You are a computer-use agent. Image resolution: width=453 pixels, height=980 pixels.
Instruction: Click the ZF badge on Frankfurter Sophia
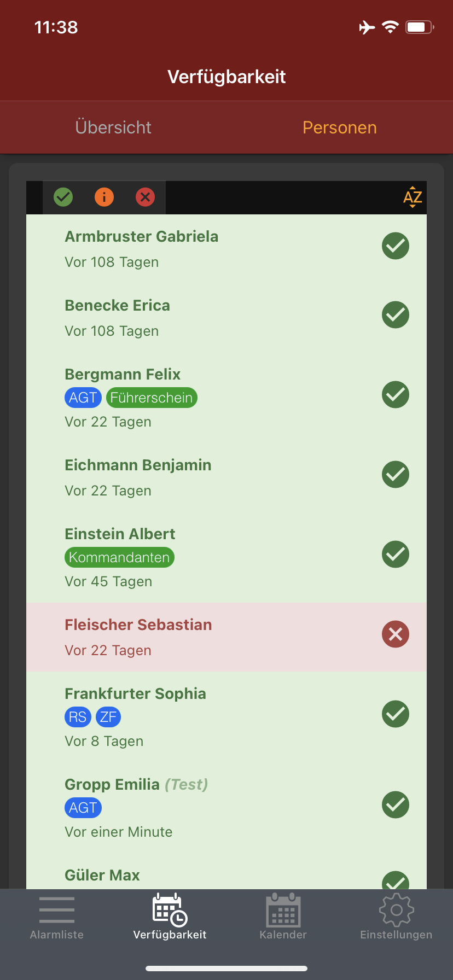[108, 717]
